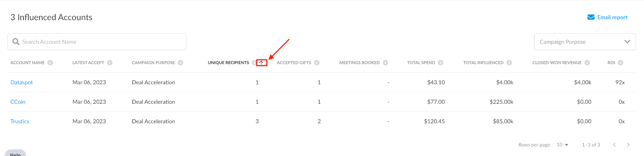Click the Total Spend info icon

441,63
